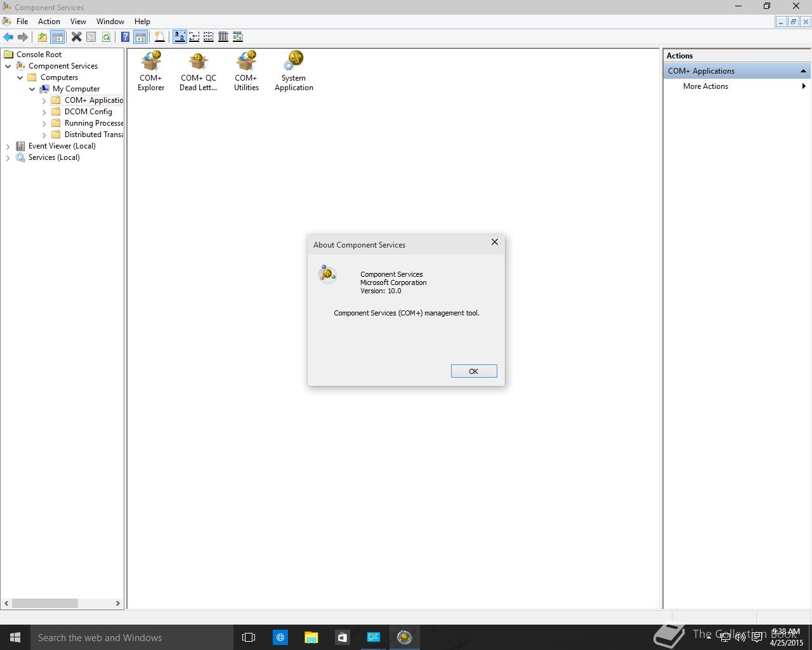The image size is (812, 650).
Task: Click the Forward arrow in the toolbar
Action: [x=23, y=37]
